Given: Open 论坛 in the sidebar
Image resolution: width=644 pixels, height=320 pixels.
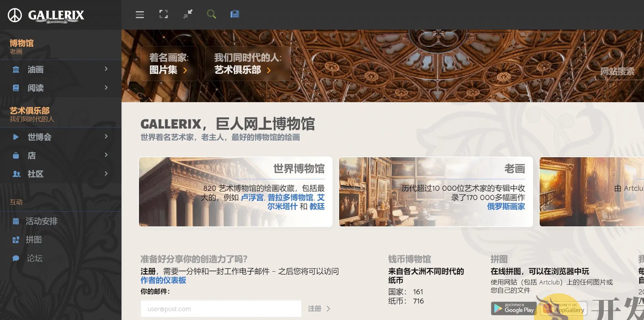Looking at the screenshot, I should (35, 258).
